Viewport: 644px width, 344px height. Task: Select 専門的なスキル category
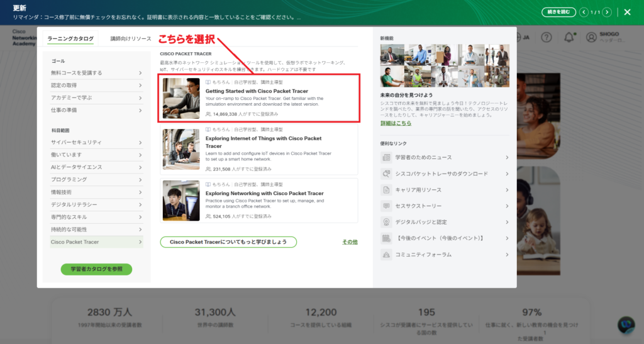pyautogui.click(x=96, y=217)
